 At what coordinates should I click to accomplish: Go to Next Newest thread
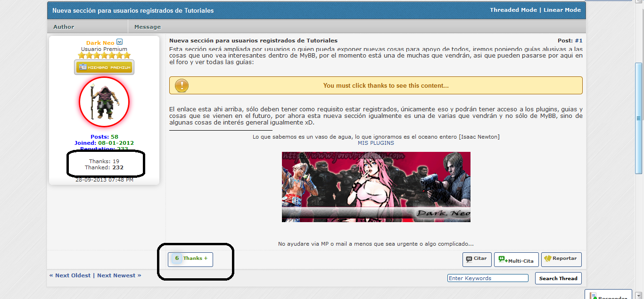[x=119, y=275]
